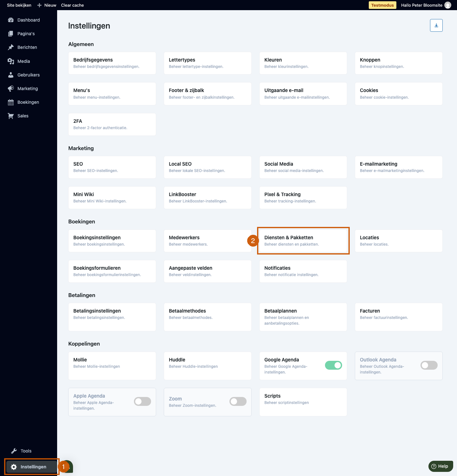Click the Boekingen calendar icon
Screen dimensions: 457x476
(11, 102)
